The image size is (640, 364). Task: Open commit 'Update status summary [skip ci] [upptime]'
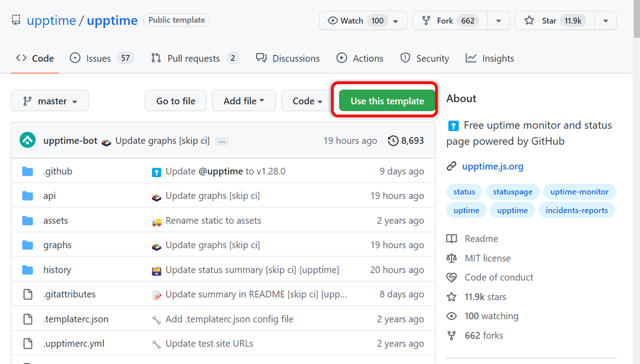[252, 270]
